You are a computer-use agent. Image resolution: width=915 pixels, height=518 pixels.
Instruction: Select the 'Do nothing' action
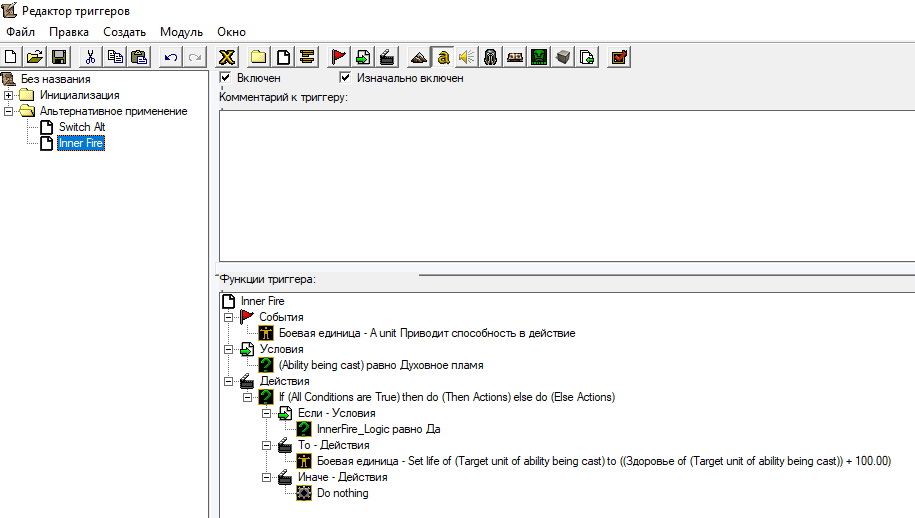[343, 494]
